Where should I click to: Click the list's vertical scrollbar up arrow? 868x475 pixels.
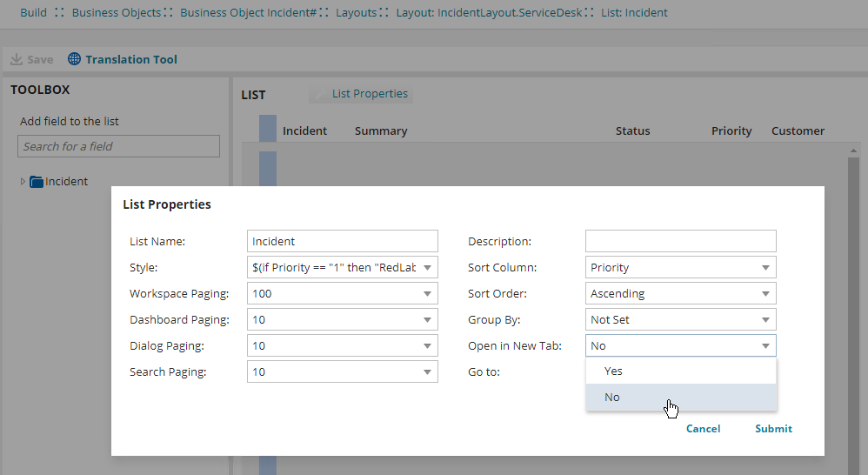pyautogui.click(x=854, y=151)
